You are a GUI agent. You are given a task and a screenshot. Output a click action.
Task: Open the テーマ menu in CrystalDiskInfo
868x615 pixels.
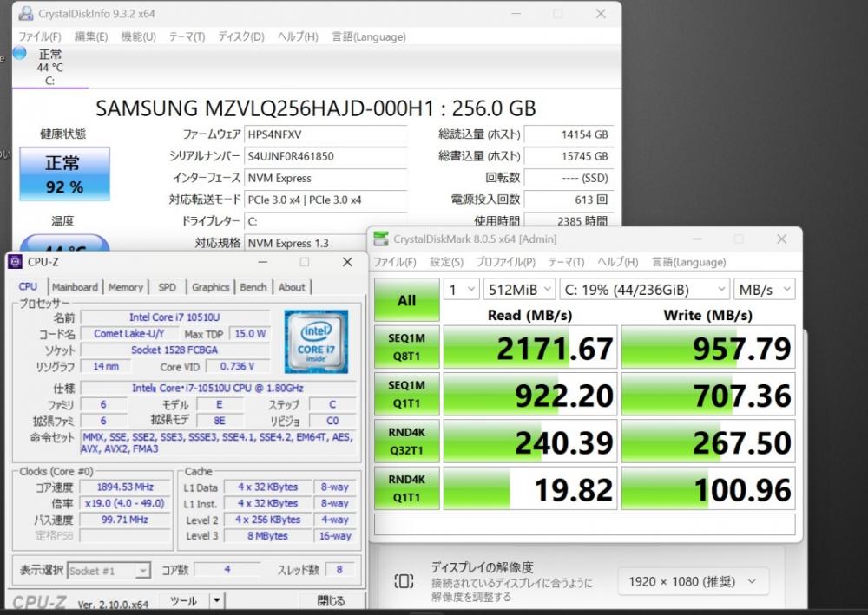187,36
